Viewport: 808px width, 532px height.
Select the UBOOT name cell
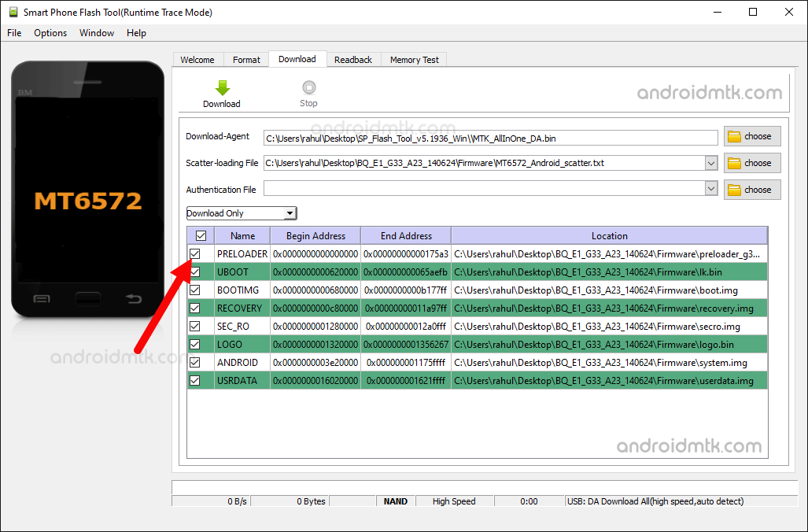(x=242, y=272)
